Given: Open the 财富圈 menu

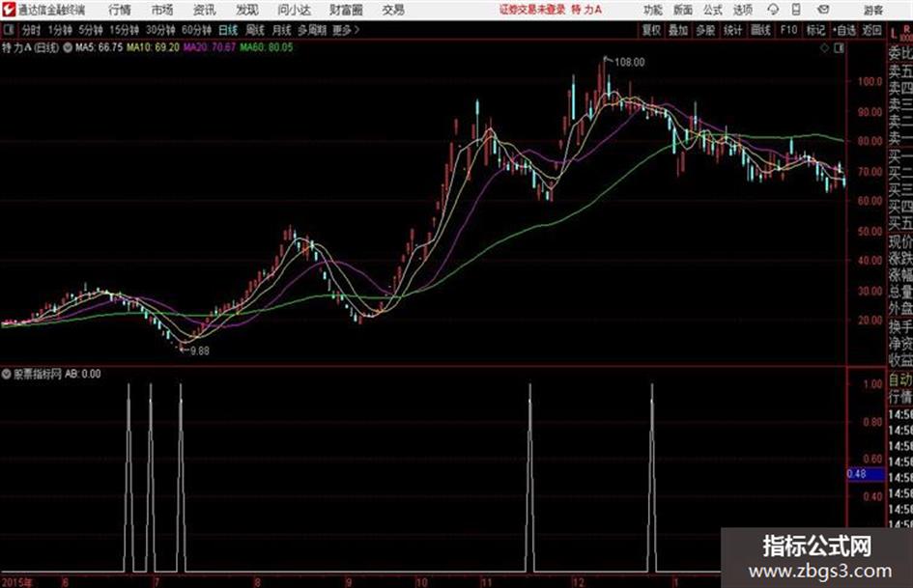Looking at the screenshot, I should [346, 10].
